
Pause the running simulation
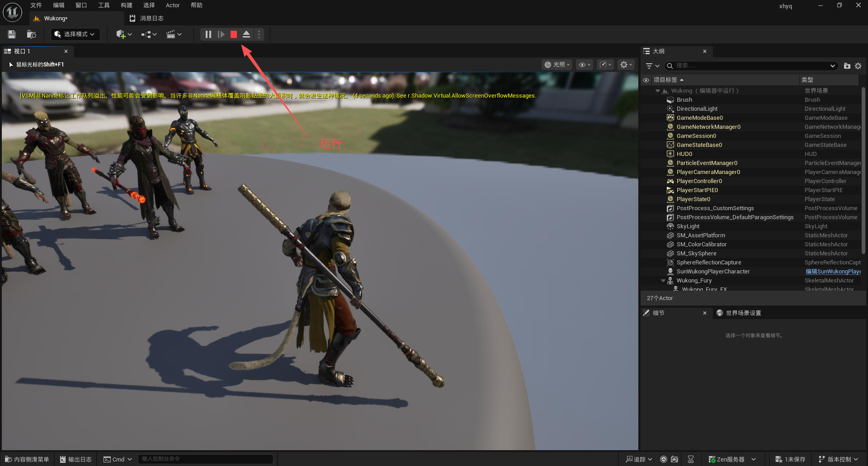(x=208, y=34)
